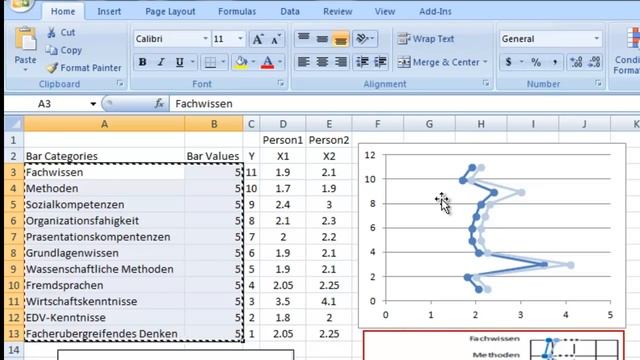Open Font dialog launcher

click(280, 84)
